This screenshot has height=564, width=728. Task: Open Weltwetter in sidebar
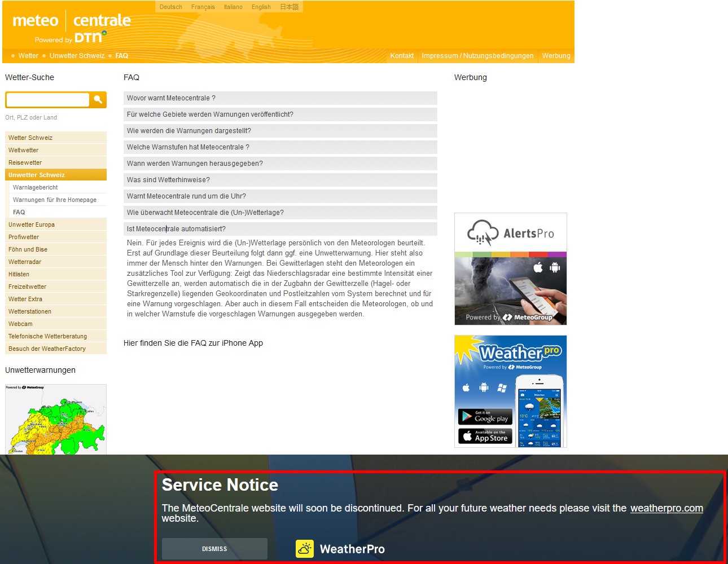pos(56,150)
